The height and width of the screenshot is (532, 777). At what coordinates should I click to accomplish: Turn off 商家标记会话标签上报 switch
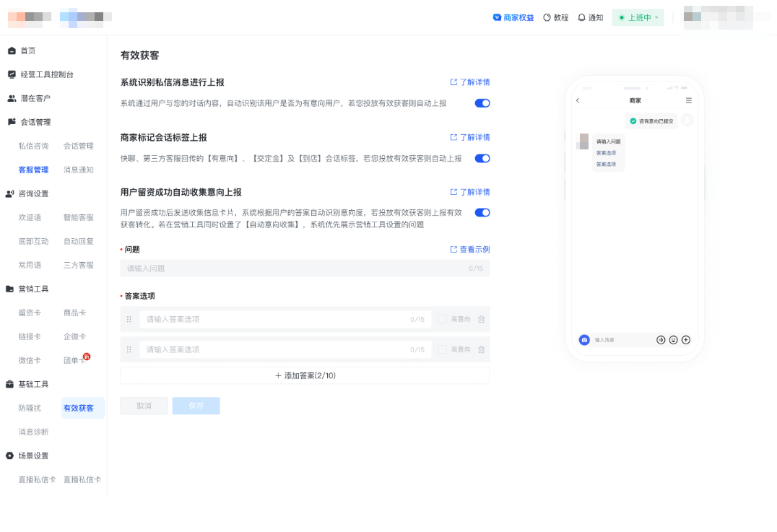tap(482, 158)
